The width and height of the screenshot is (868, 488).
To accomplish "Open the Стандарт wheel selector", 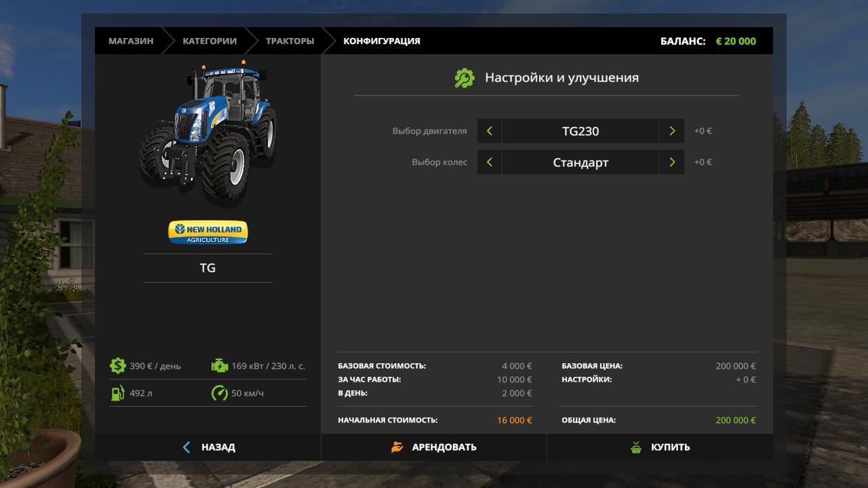I will 580,162.
